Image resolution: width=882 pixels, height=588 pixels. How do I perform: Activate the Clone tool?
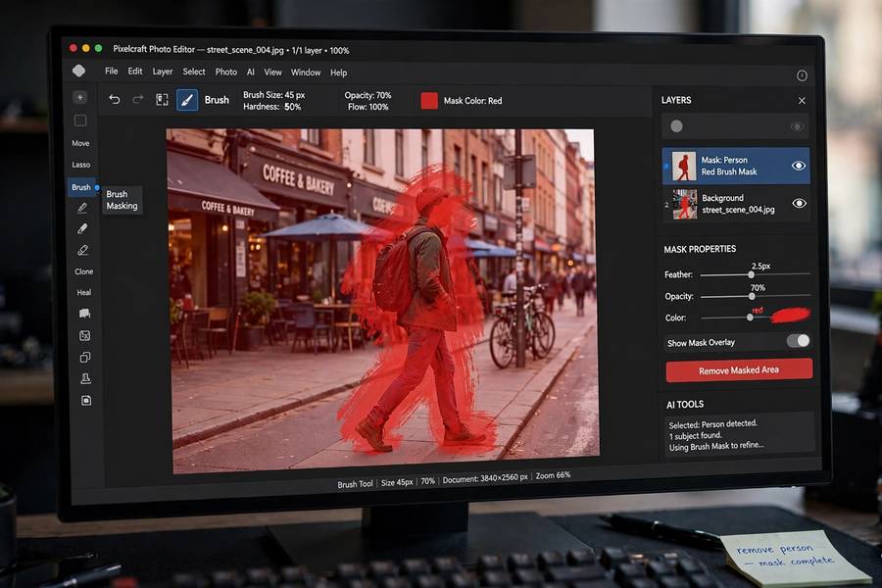pos(84,271)
